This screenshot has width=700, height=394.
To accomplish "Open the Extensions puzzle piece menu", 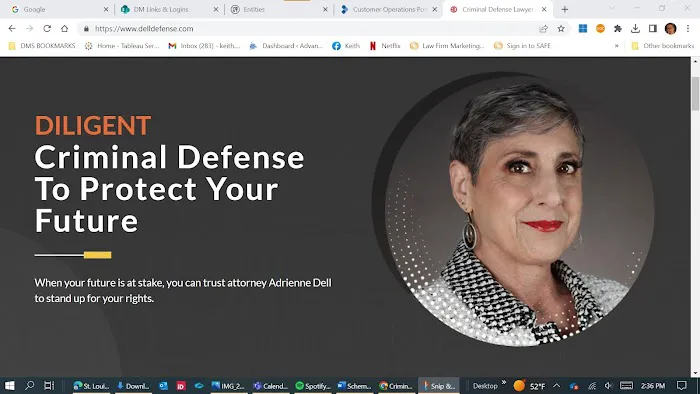I will 618,29.
